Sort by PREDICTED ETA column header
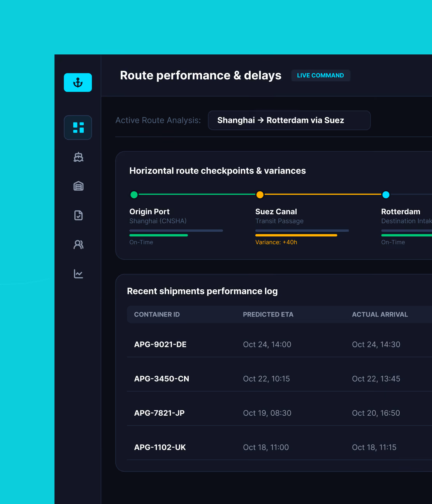Viewport: 432px width, 504px height. point(268,314)
